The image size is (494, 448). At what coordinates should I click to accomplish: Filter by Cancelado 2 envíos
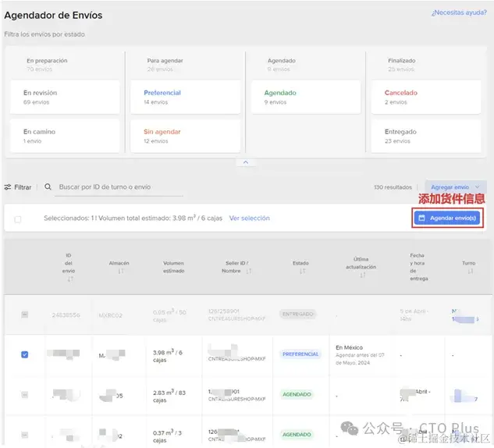(426, 97)
